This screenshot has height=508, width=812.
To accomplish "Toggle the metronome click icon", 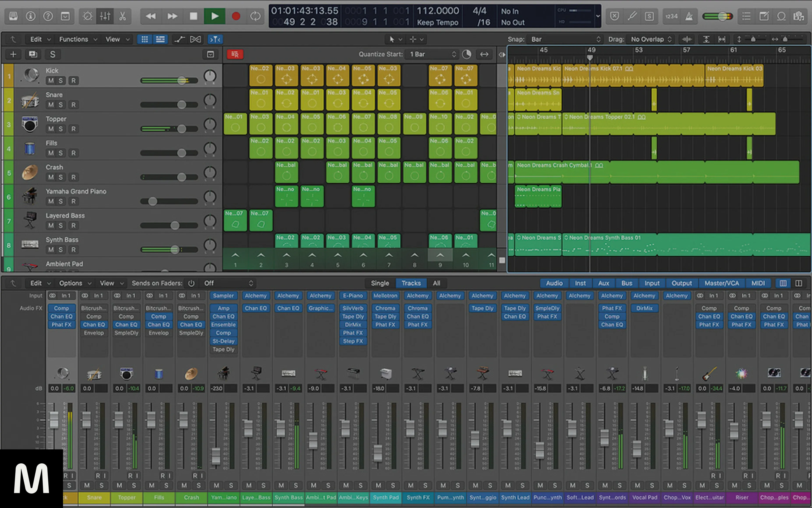I will pos(689,16).
